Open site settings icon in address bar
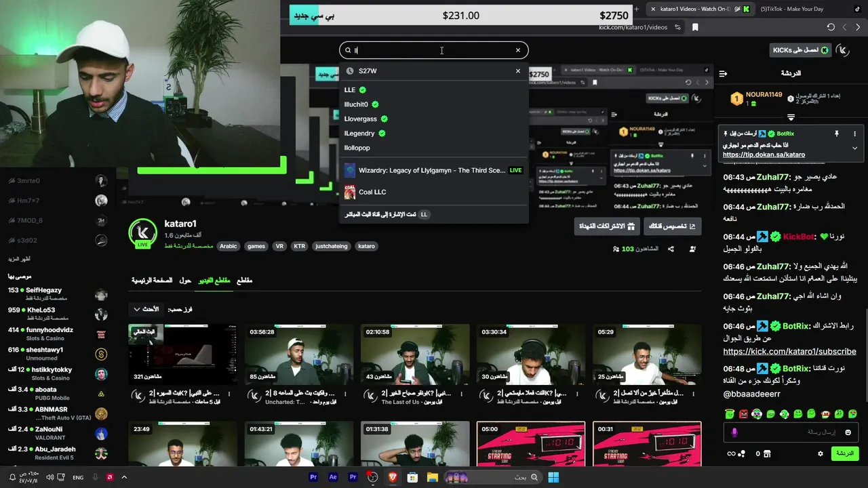This screenshot has width=868, height=488. (x=678, y=27)
